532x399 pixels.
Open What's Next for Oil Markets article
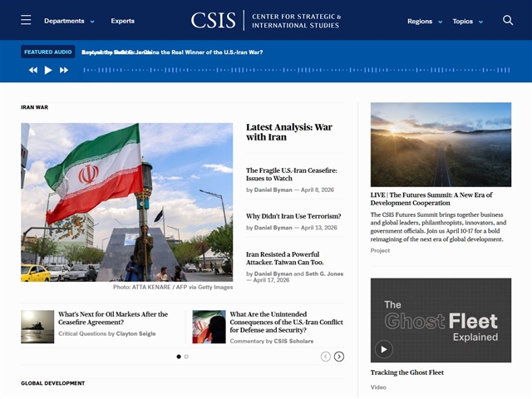[113, 318]
